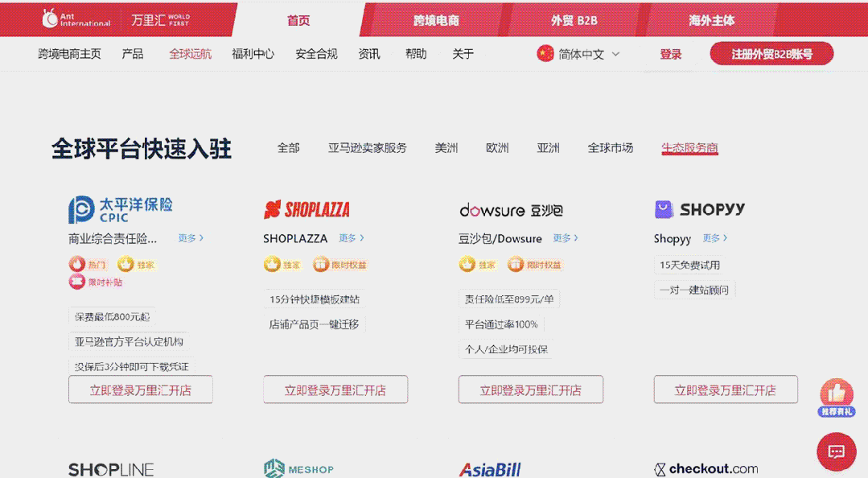This screenshot has height=478, width=868.
Task: Filter platforms by 全球市场
Action: click(x=610, y=148)
